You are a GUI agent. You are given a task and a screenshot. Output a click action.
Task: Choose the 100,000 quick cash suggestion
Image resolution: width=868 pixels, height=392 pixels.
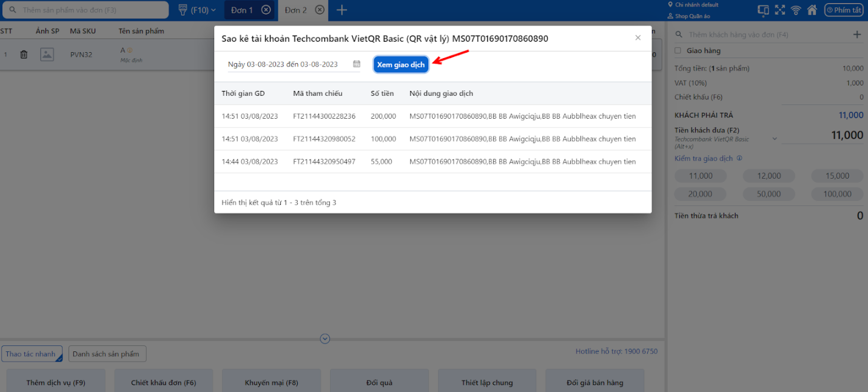pyautogui.click(x=837, y=194)
